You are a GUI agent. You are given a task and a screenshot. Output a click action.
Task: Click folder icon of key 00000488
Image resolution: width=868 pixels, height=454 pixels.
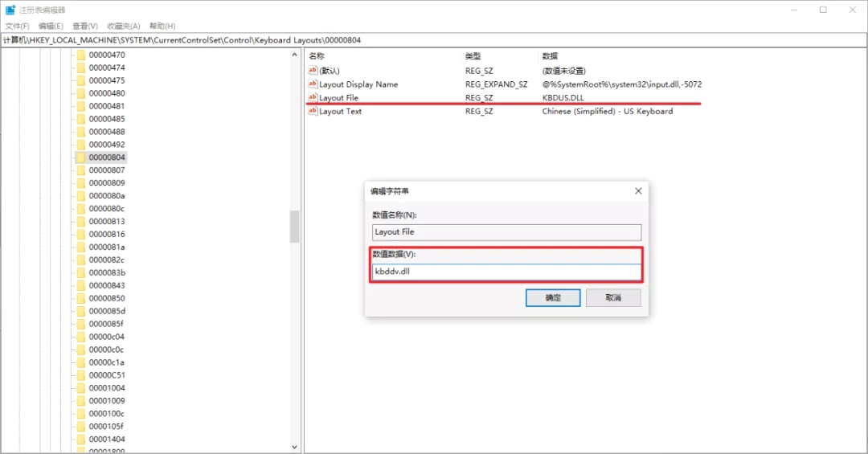(81, 132)
